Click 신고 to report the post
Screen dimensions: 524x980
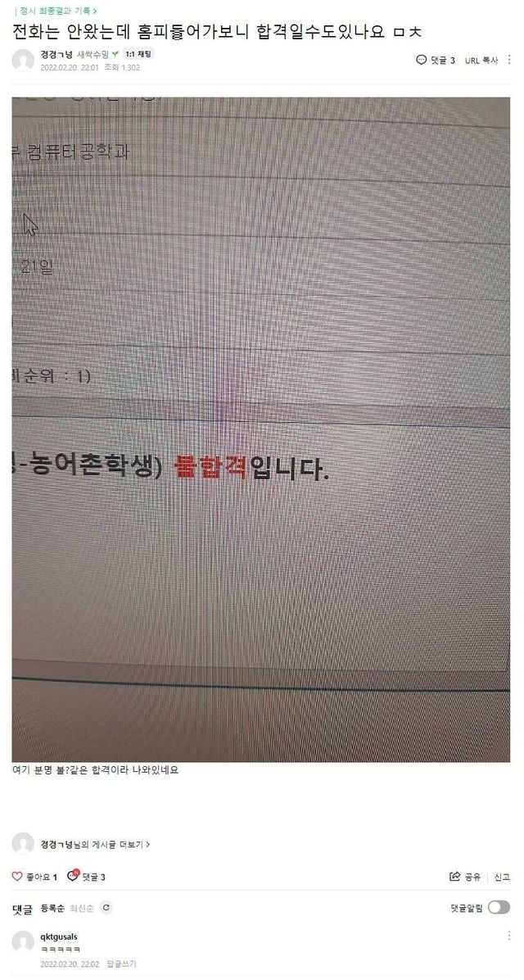coord(502,877)
